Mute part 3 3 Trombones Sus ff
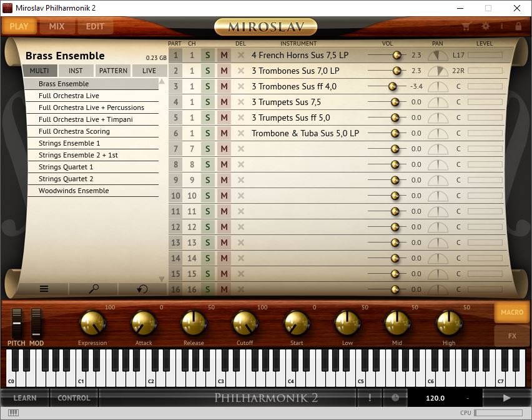Screen dimensions: 532x420 (224, 86)
